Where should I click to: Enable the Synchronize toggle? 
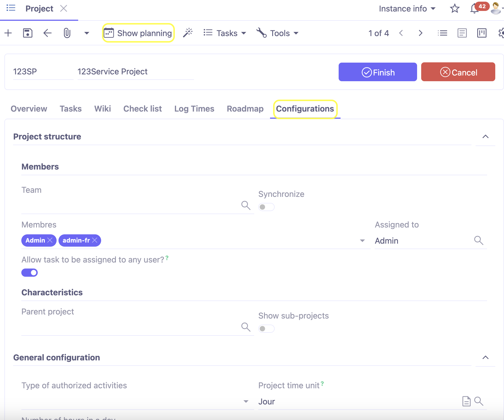[x=266, y=207]
